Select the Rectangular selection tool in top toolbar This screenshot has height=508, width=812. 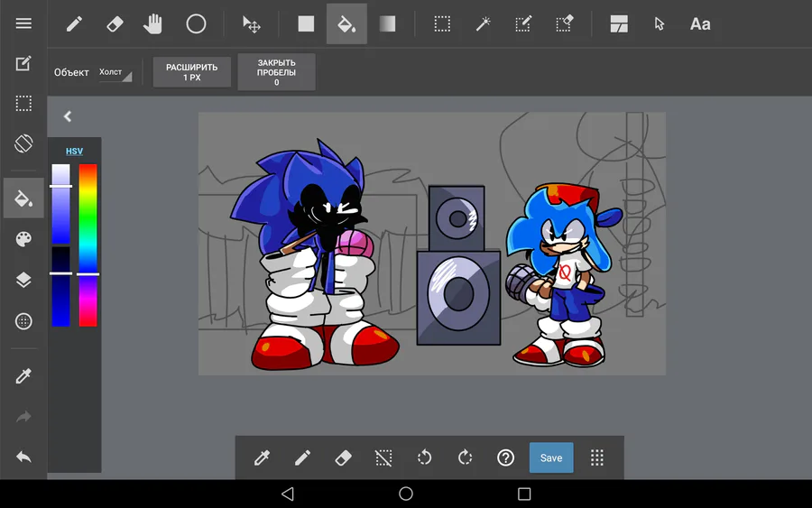click(442, 23)
